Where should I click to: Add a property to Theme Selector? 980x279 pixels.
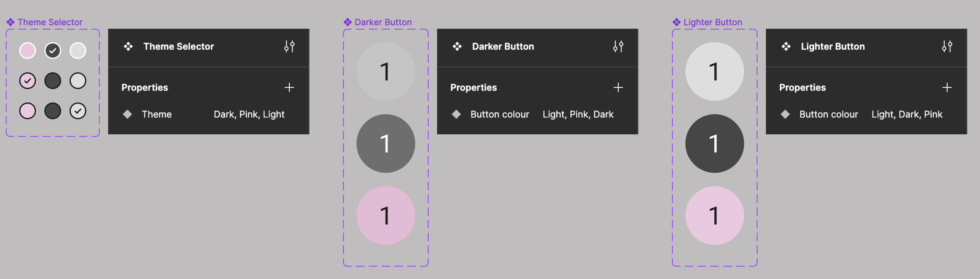(x=289, y=87)
